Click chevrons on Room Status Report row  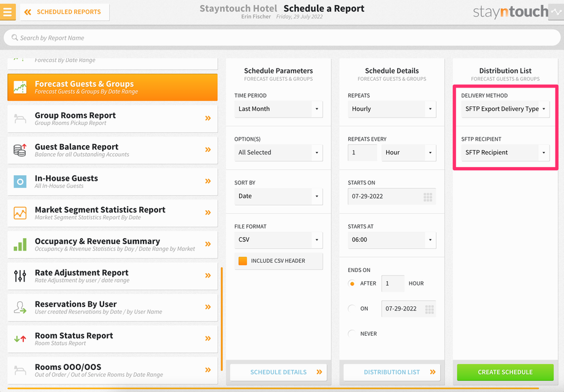point(208,338)
